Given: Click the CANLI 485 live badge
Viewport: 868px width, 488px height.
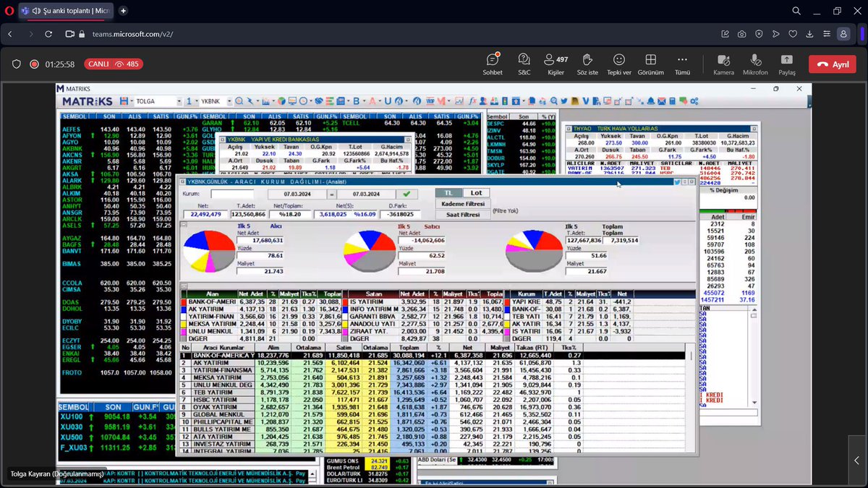Looking at the screenshot, I should click(x=114, y=64).
